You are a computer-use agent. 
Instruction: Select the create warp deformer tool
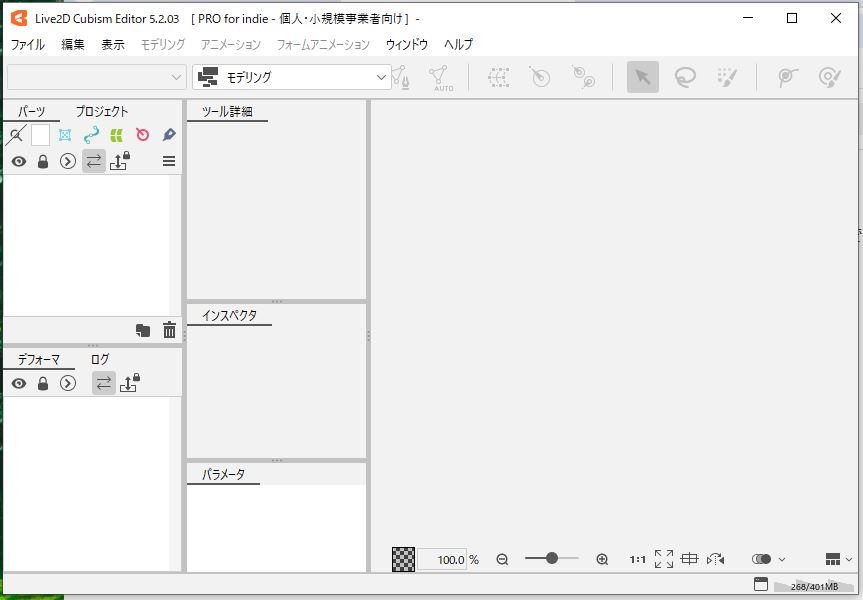(499, 77)
